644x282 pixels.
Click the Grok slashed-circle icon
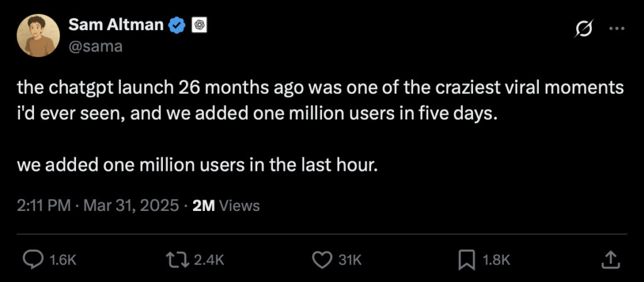pyautogui.click(x=583, y=29)
